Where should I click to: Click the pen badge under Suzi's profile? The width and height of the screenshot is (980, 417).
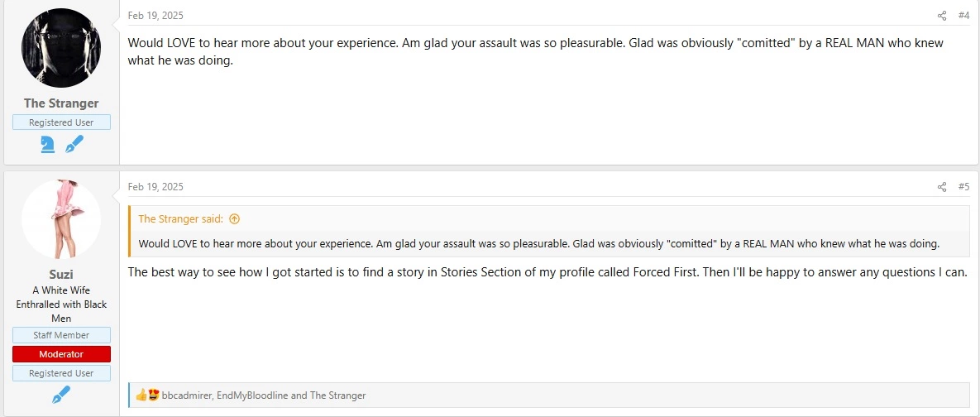(61, 395)
